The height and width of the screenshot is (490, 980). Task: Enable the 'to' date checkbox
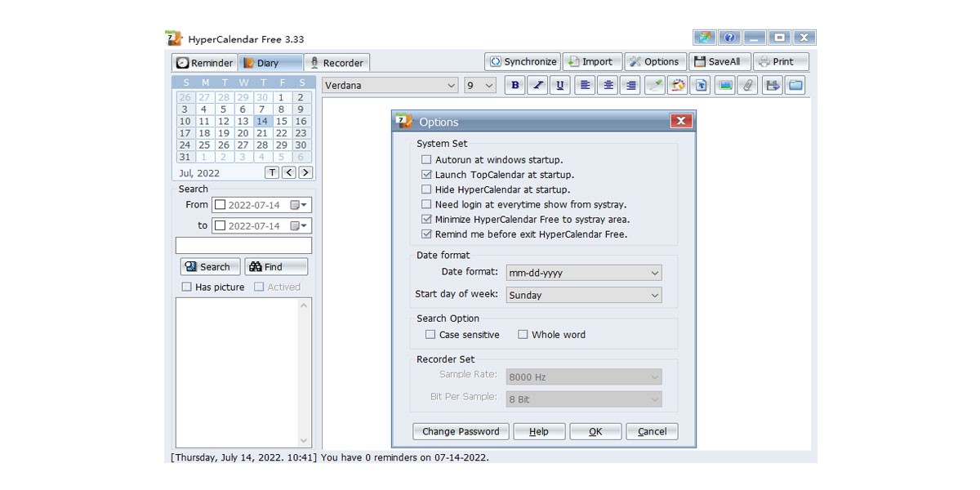click(x=220, y=225)
